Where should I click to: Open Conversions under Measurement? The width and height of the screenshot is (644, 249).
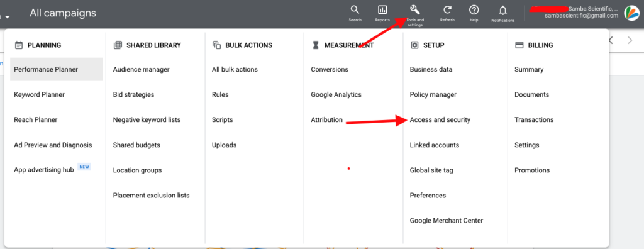pyautogui.click(x=330, y=69)
